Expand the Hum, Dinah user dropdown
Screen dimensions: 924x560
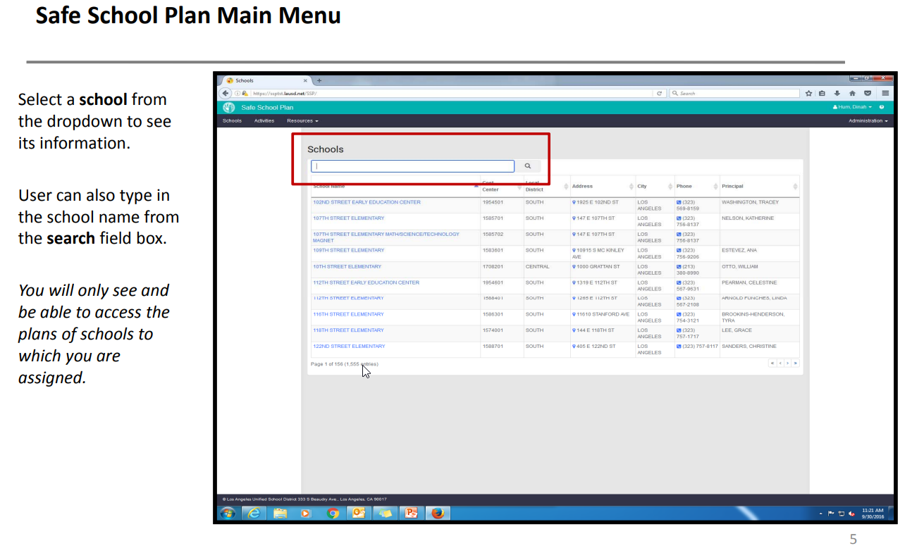coord(853,107)
